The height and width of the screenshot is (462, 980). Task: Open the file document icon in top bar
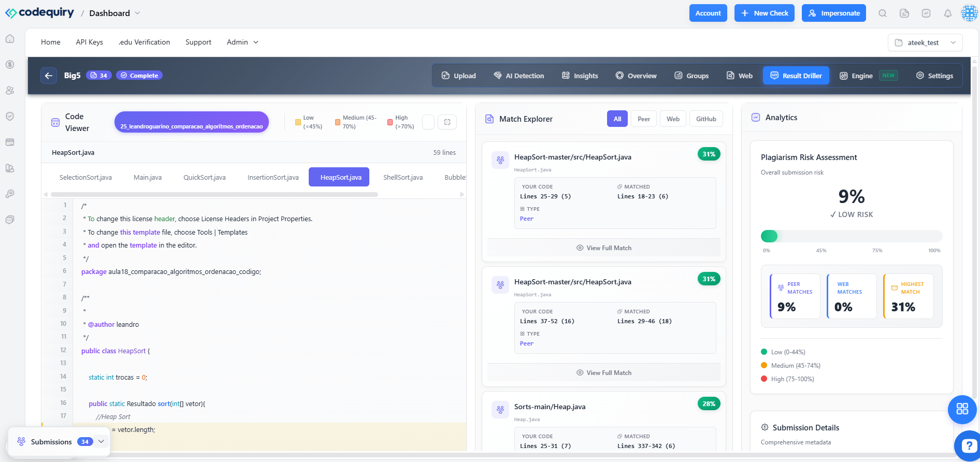[904, 13]
